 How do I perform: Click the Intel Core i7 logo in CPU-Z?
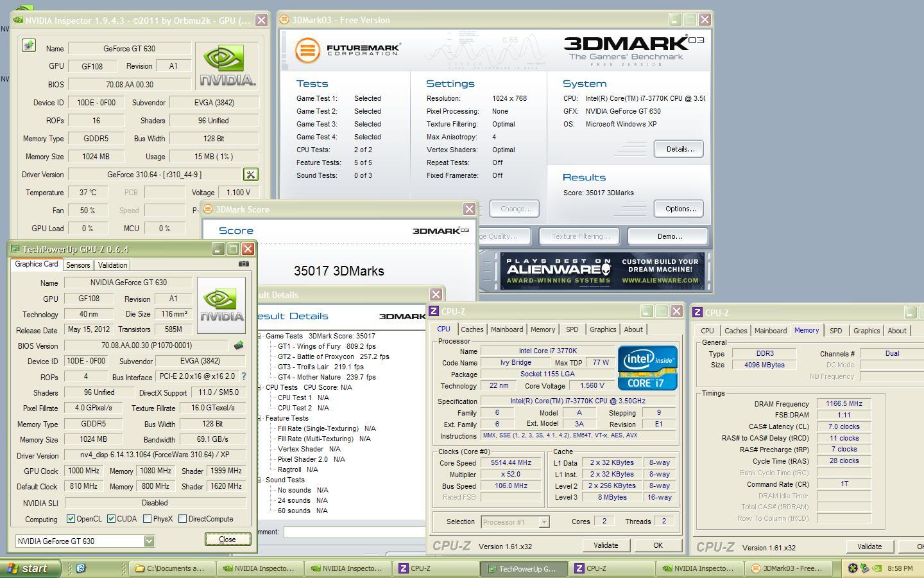pos(647,368)
